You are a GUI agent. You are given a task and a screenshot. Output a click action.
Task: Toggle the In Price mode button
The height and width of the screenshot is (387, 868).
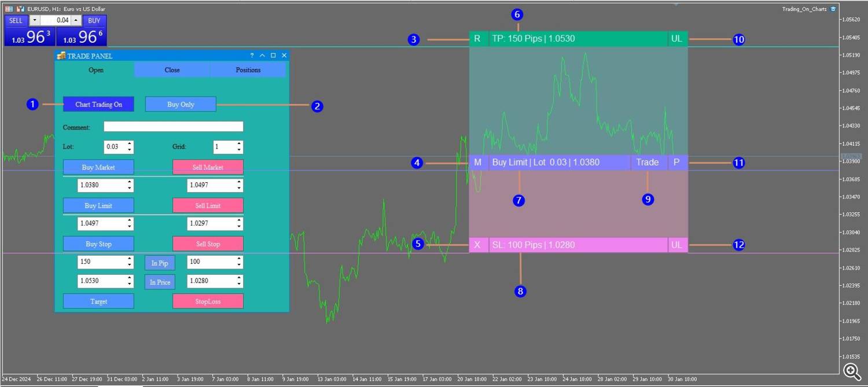(160, 282)
